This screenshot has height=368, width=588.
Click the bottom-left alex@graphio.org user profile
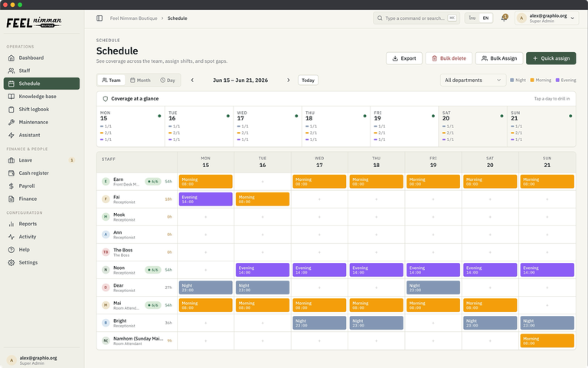coord(42,360)
